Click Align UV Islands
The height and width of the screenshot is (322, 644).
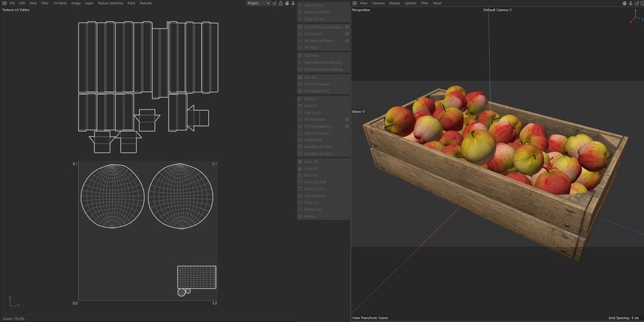pos(324,133)
